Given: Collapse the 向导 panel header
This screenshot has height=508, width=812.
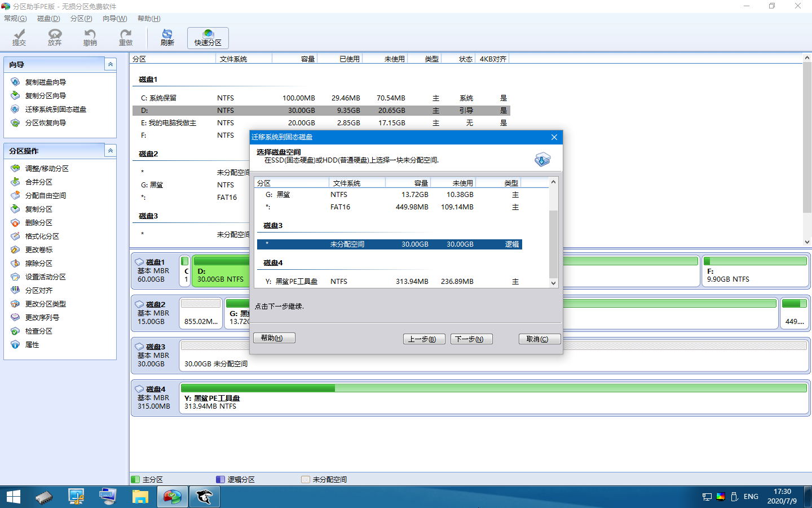Looking at the screenshot, I should pyautogui.click(x=111, y=64).
